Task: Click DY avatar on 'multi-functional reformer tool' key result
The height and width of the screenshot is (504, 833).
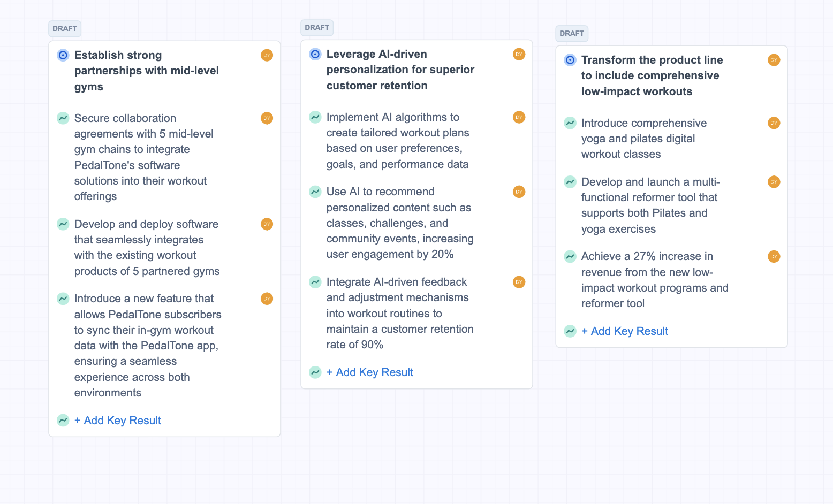Action: 774,182
